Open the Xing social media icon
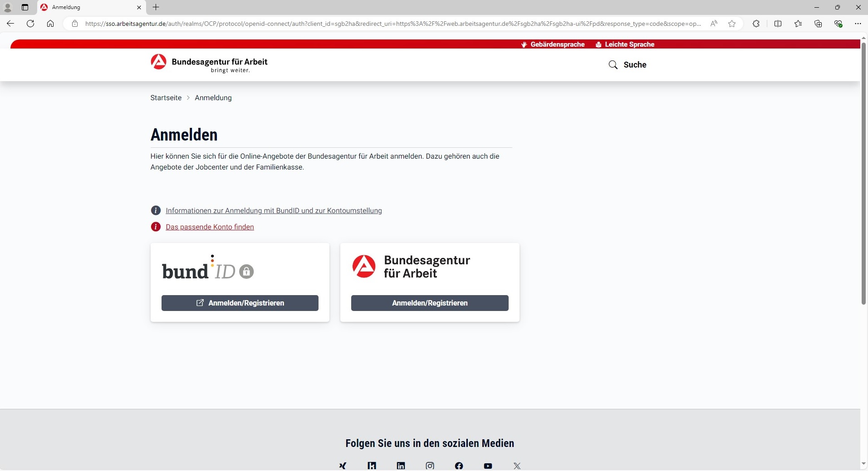The width and height of the screenshot is (868, 471). coord(343,466)
